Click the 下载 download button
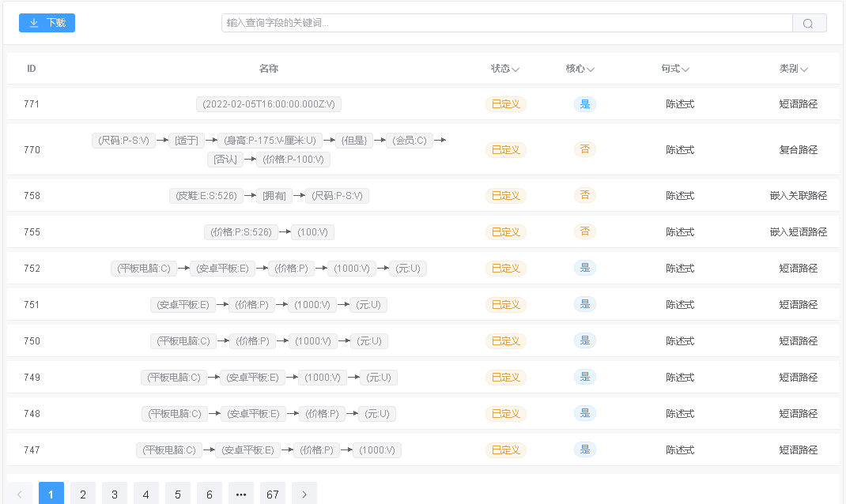This screenshot has height=504, width=846. (47, 23)
